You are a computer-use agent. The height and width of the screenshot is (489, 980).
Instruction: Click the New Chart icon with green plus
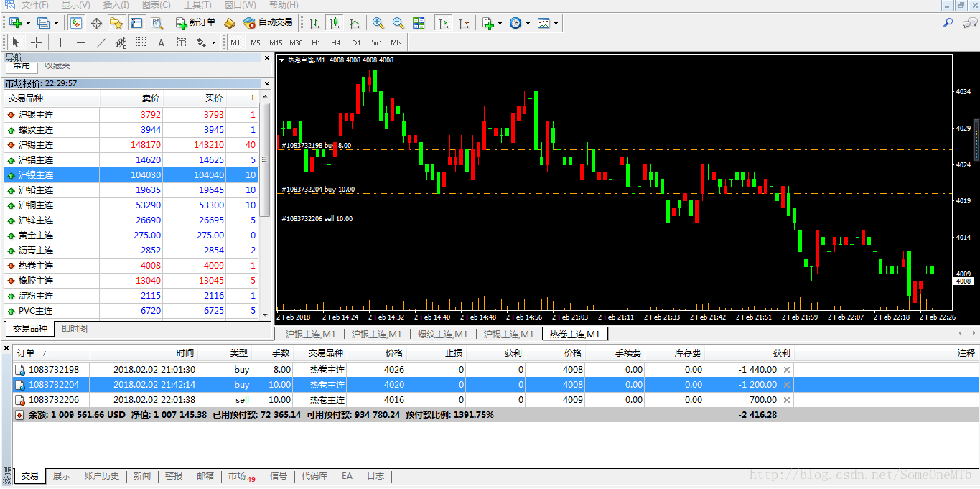coord(15,23)
